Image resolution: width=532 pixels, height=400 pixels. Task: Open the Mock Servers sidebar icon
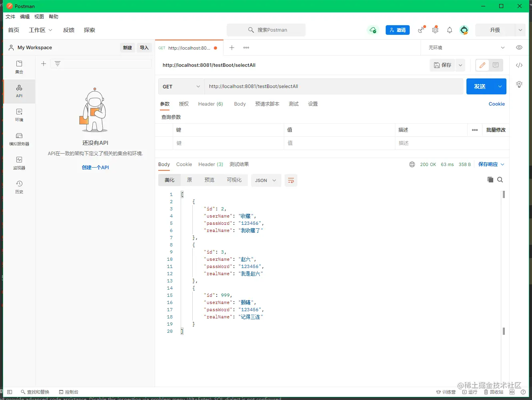(x=19, y=139)
